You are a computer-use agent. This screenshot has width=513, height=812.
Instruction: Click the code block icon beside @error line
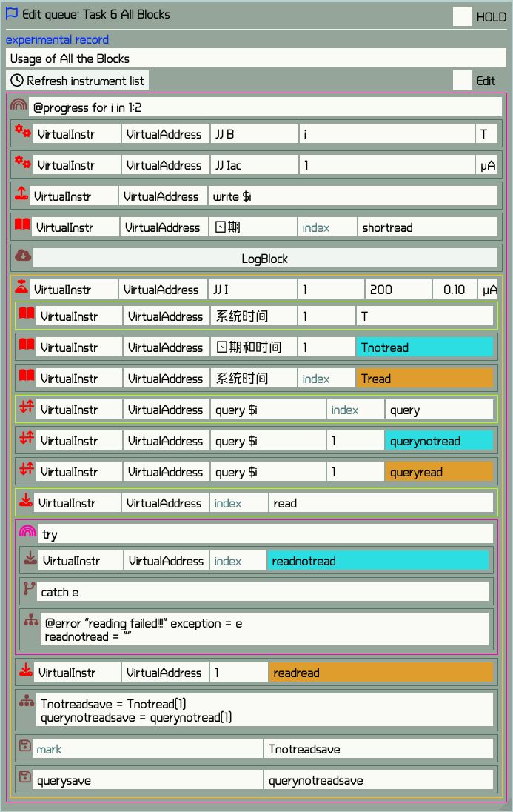click(x=31, y=620)
